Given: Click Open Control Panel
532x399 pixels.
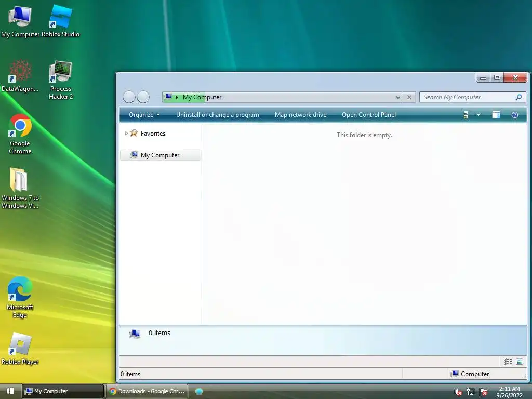Looking at the screenshot, I should pos(369,115).
